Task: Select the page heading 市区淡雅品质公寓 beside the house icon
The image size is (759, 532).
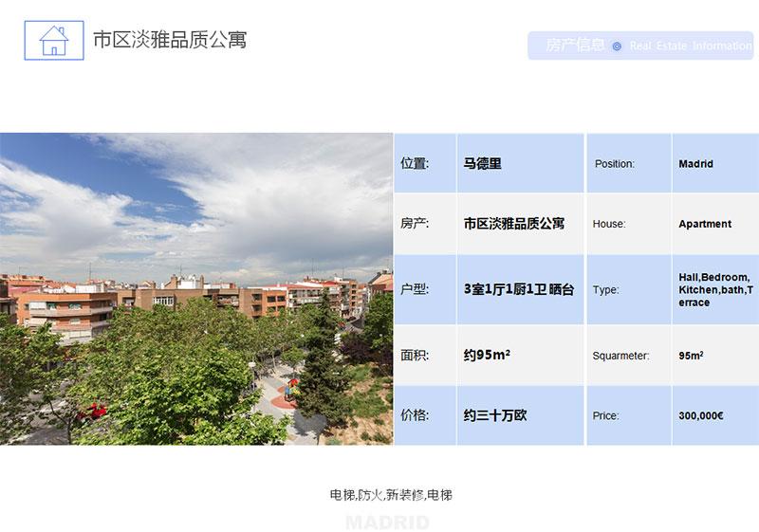Action: [170, 40]
